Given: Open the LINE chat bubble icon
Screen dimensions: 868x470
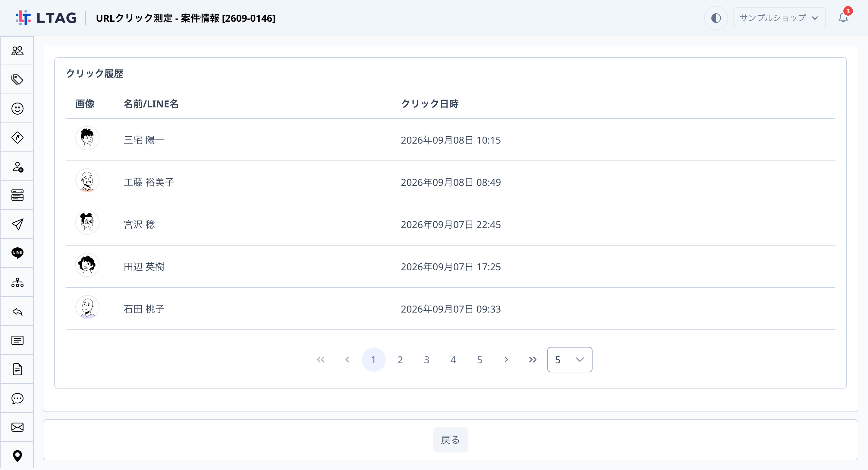Looking at the screenshot, I should coord(17,253).
